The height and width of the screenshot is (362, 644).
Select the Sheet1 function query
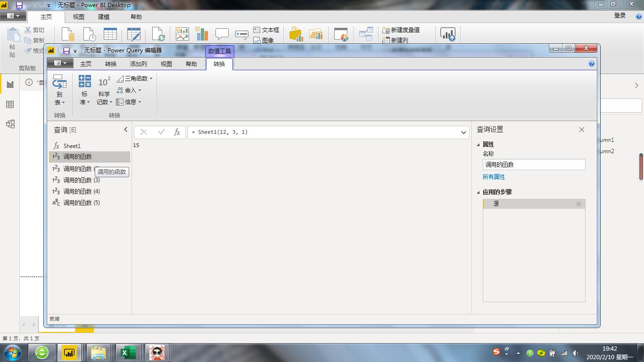tap(90, 146)
